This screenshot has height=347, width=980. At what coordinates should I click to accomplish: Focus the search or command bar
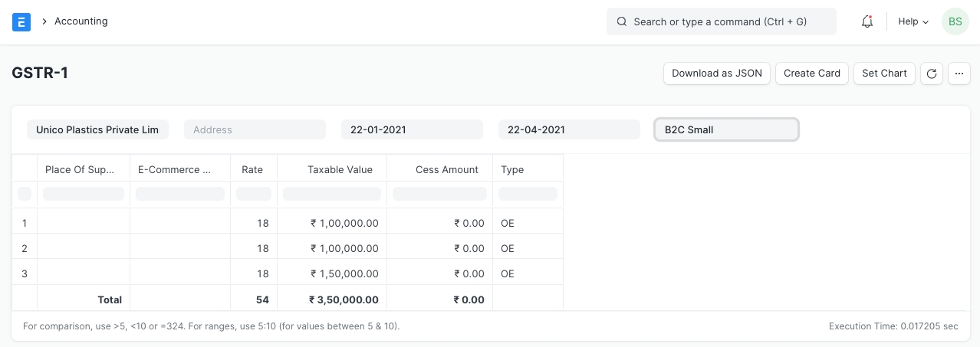(728, 22)
